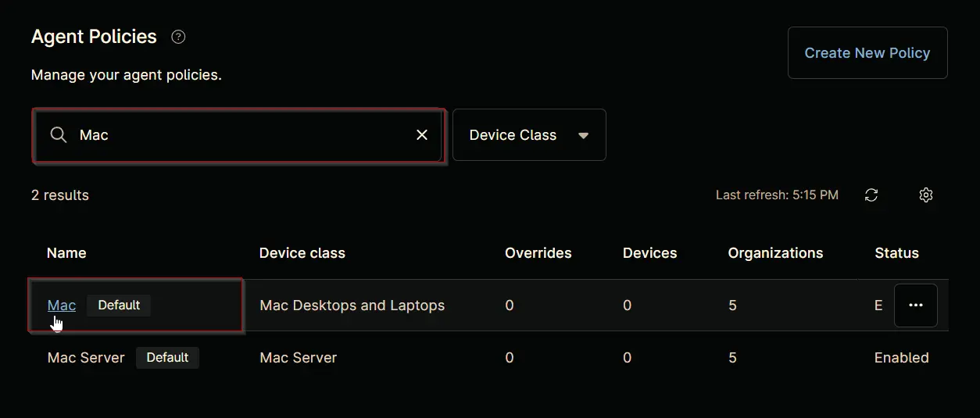The height and width of the screenshot is (418, 980).
Task: Focus the search box containing Mac
Action: (238, 135)
